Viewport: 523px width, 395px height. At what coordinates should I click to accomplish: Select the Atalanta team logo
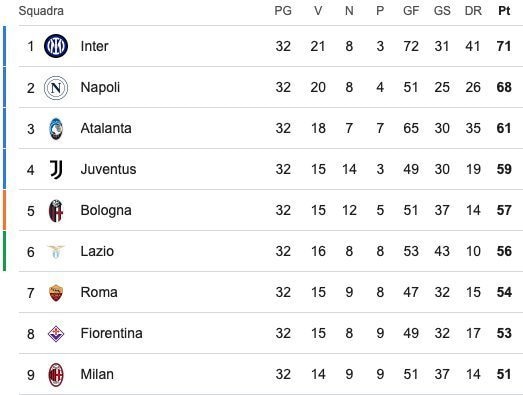click(56, 128)
